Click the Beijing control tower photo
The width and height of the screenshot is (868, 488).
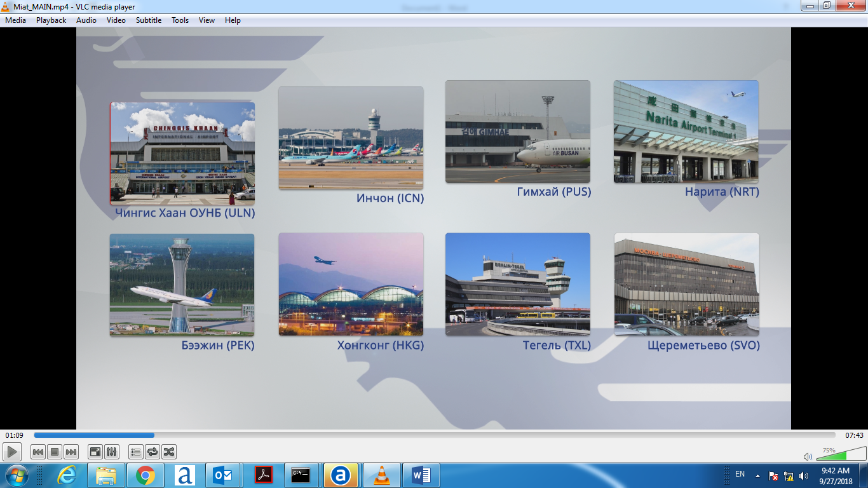click(182, 285)
